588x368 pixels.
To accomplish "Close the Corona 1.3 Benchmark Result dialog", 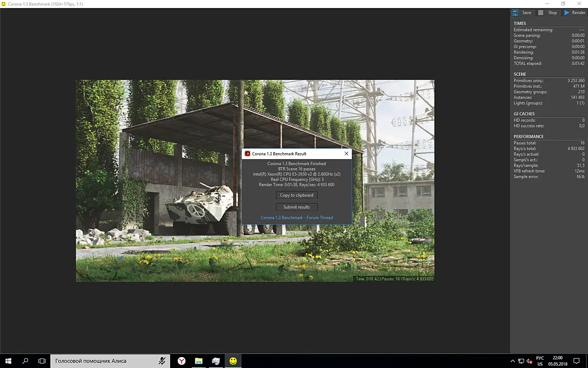I will pos(346,154).
